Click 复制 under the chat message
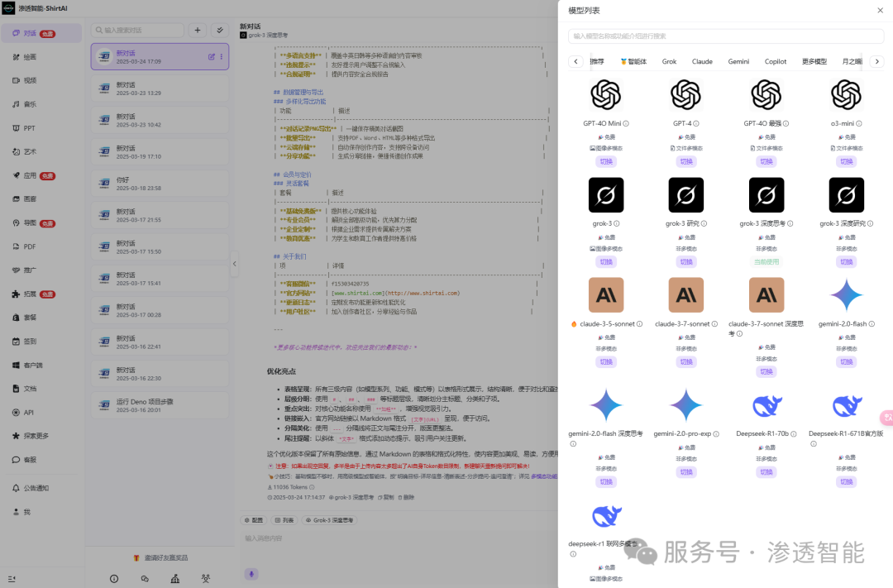 tap(385, 497)
